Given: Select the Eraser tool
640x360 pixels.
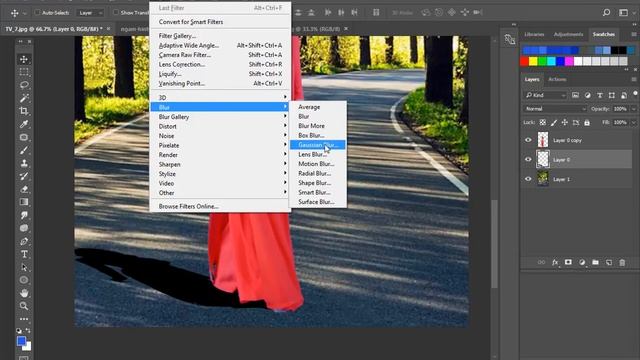Looking at the screenshot, I should 24,189.
